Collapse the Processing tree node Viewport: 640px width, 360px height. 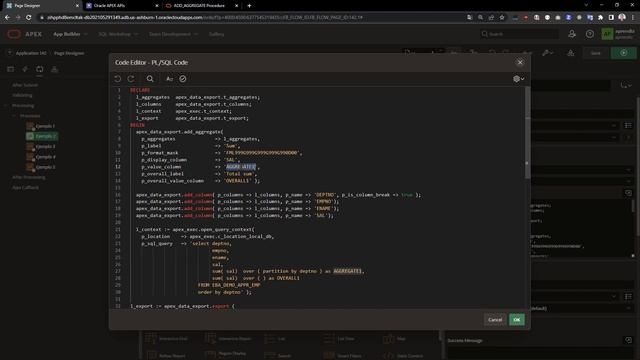click(x=6, y=106)
